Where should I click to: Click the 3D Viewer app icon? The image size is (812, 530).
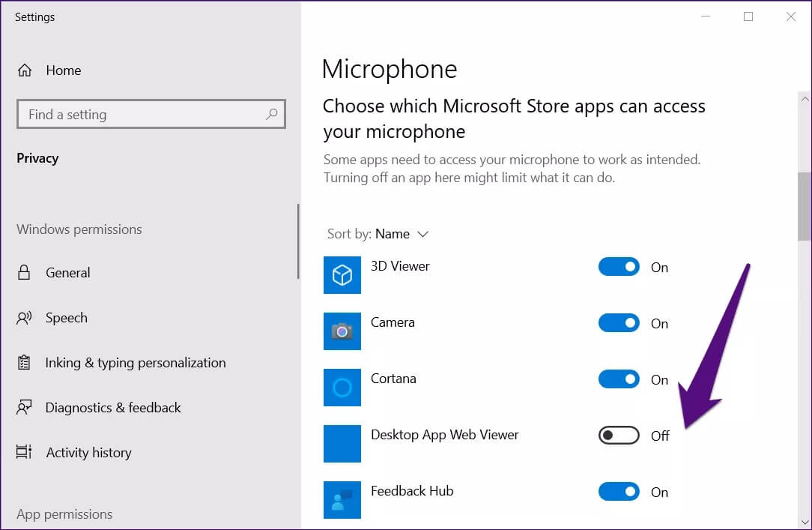pos(342,274)
